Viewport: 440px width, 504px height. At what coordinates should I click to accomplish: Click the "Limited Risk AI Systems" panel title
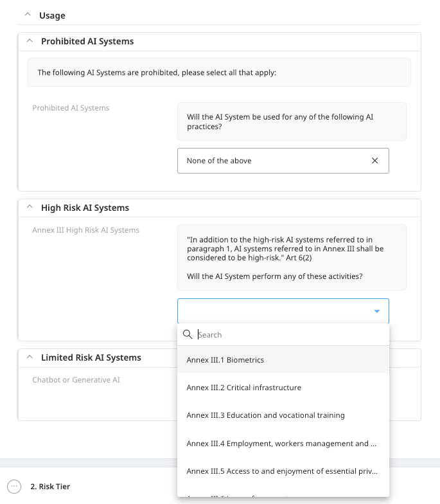tap(91, 357)
